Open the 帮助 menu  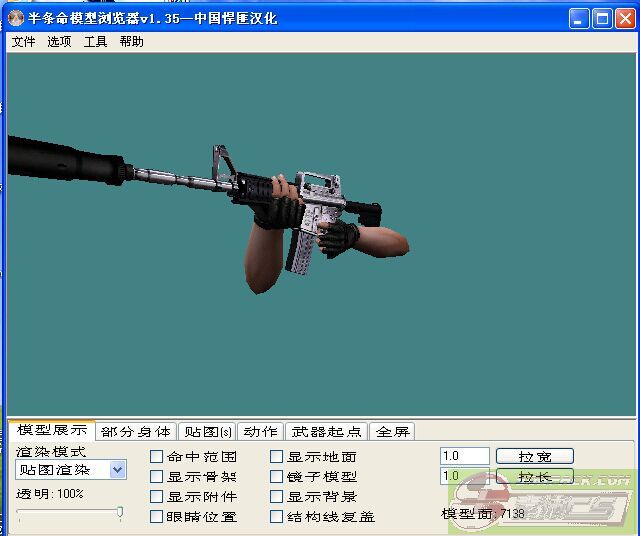[x=131, y=42]
